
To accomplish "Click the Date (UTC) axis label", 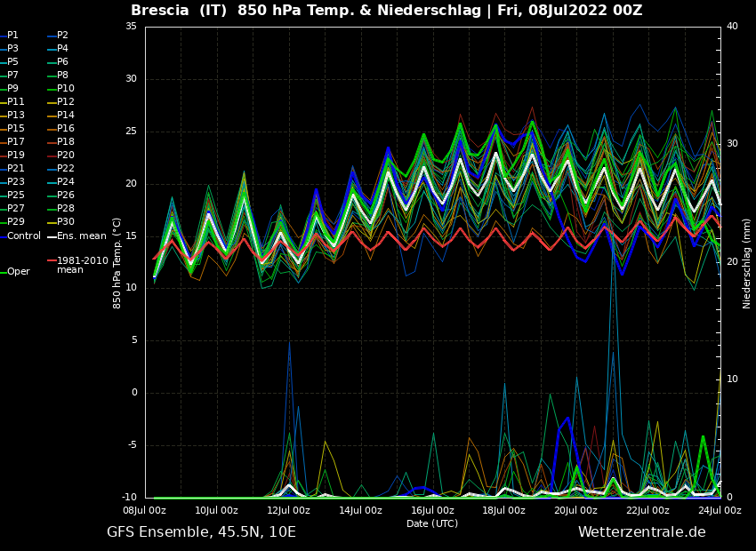I will pos(432,524).
